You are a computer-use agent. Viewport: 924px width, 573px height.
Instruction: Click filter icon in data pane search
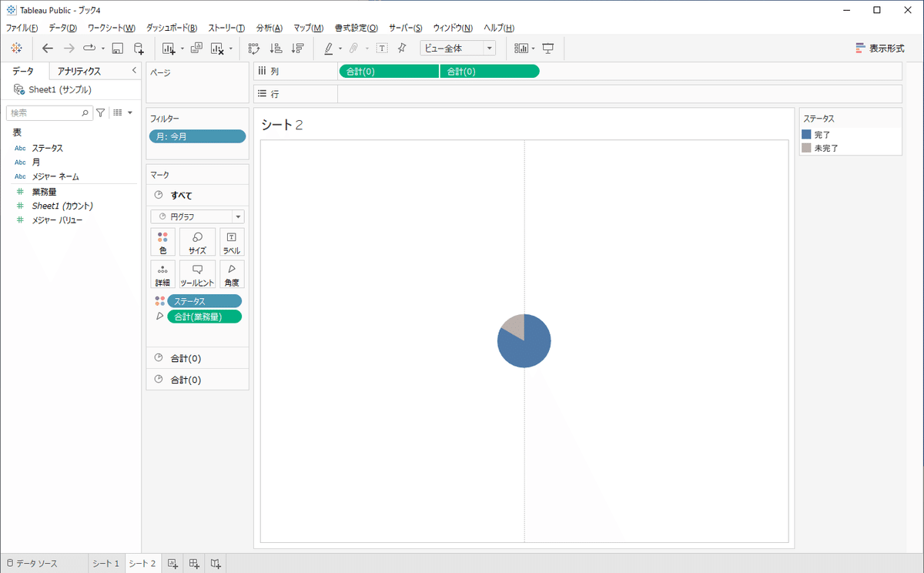100,112
